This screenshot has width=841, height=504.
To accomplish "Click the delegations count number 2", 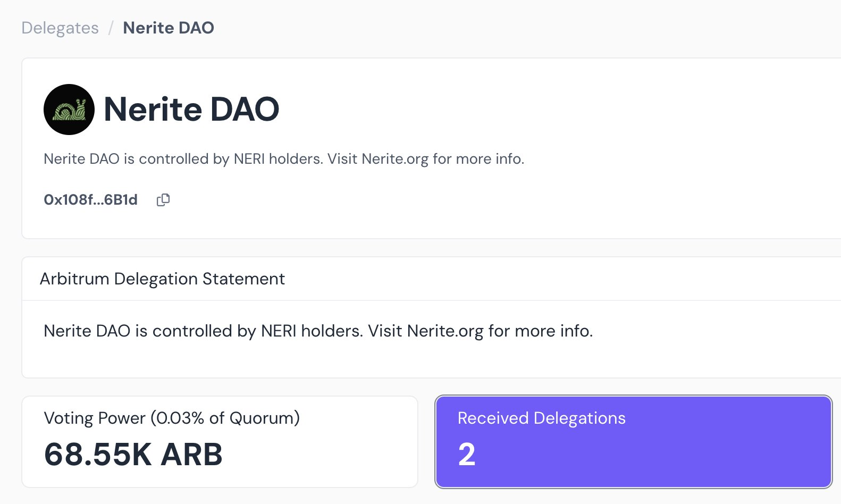I will tap(467, 455).
